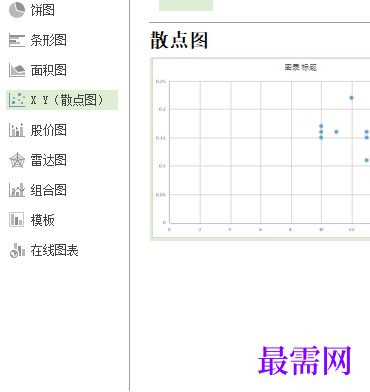Open the 组合图 chart category
The height and width of the screenshot is (392, 370).
tap(49, 190)
